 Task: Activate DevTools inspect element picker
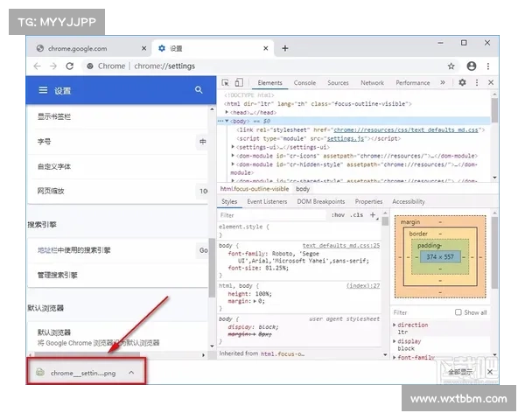(225, 83)
